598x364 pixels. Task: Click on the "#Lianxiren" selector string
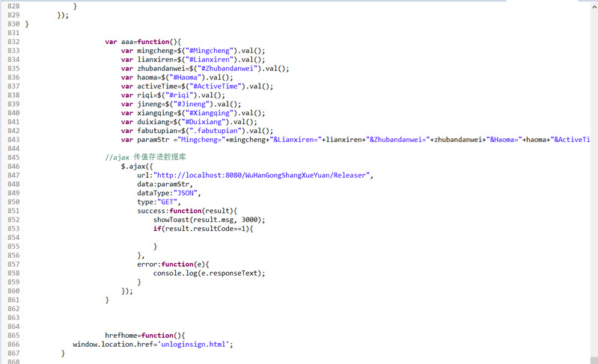(210, 60)
